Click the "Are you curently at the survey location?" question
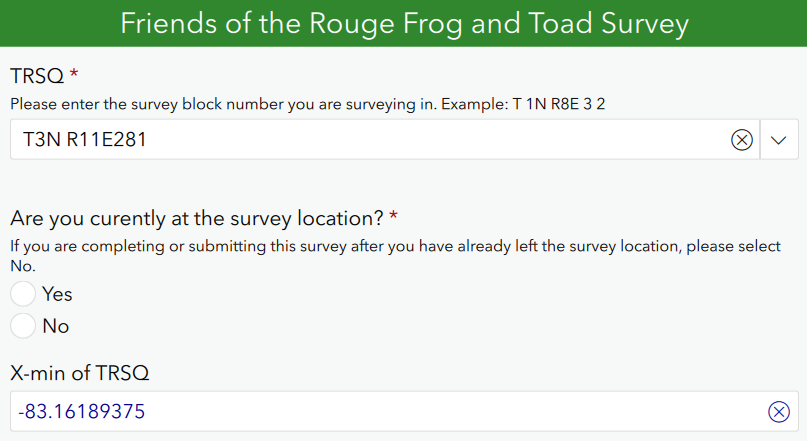807x441 pixels. click(197, 217)
